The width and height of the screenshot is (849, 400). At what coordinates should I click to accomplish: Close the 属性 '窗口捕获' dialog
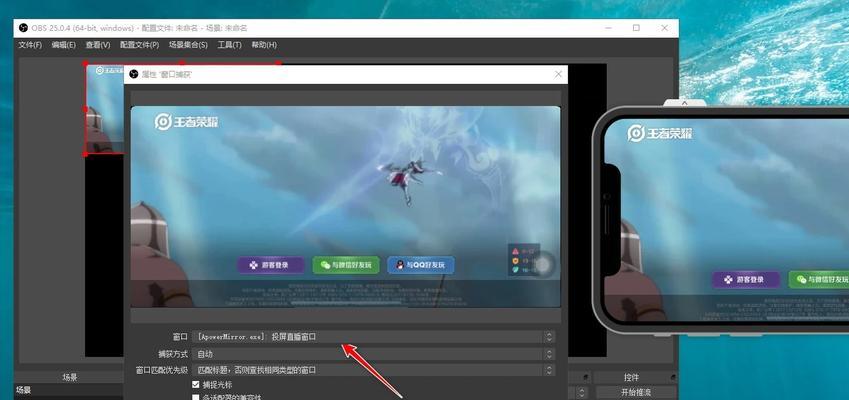point(558,74)
